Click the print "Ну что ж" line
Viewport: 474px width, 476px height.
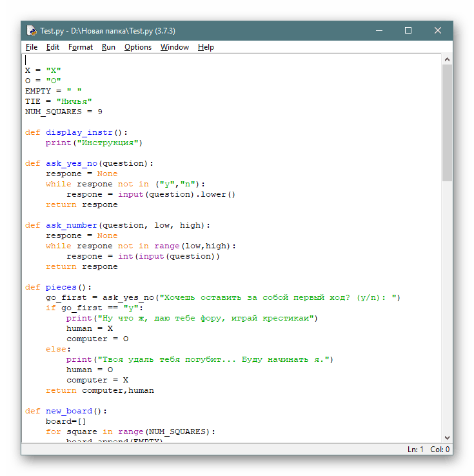click(x=192, y=318)
